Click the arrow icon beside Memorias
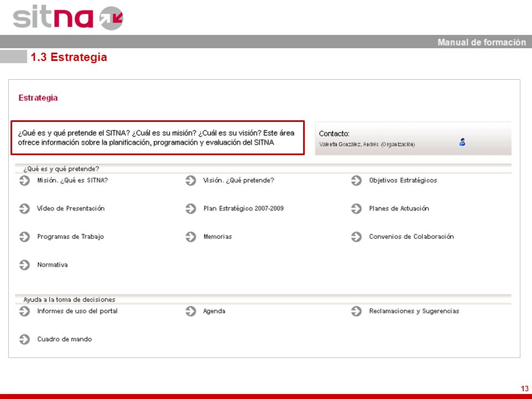The width and height of the screenshot is (532, 399). pos(191,237)
